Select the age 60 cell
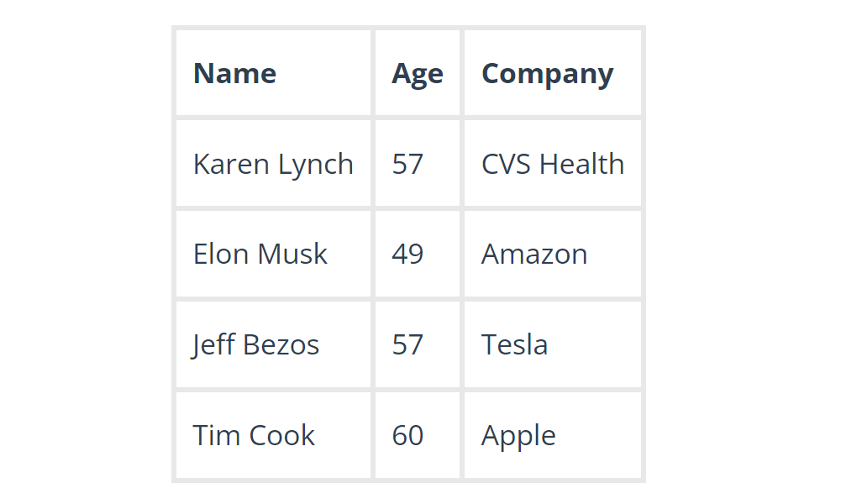Screen dimensions: 841x504 [407, 436]
